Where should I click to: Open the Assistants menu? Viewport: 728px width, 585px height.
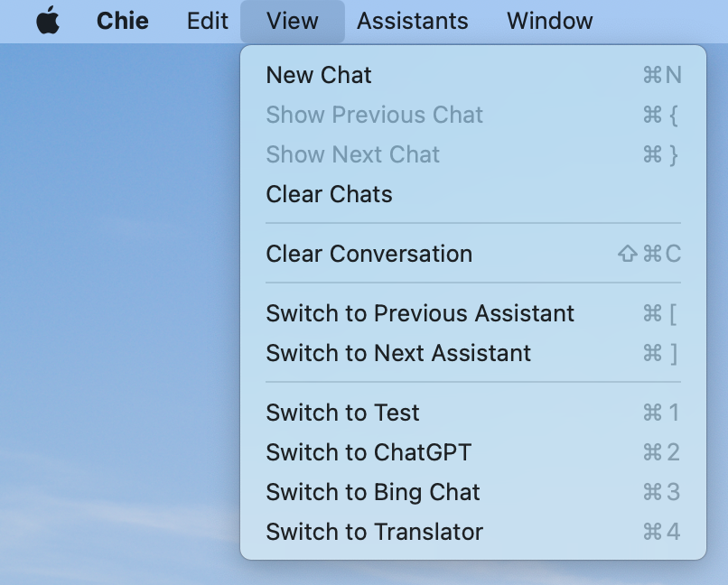(412, 21)
